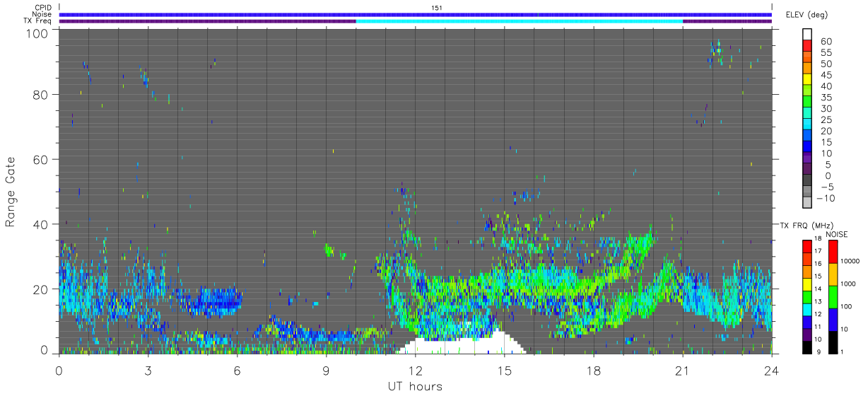Select the cyan ELEV swatch between 20 and 25
Screen dimensions: 868x401
pyautogui.click(x=807, y=124)
